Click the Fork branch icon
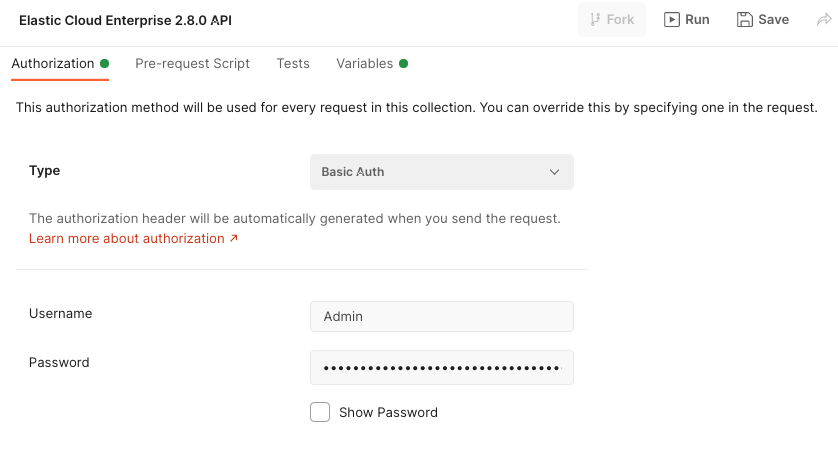 point(595,19)
